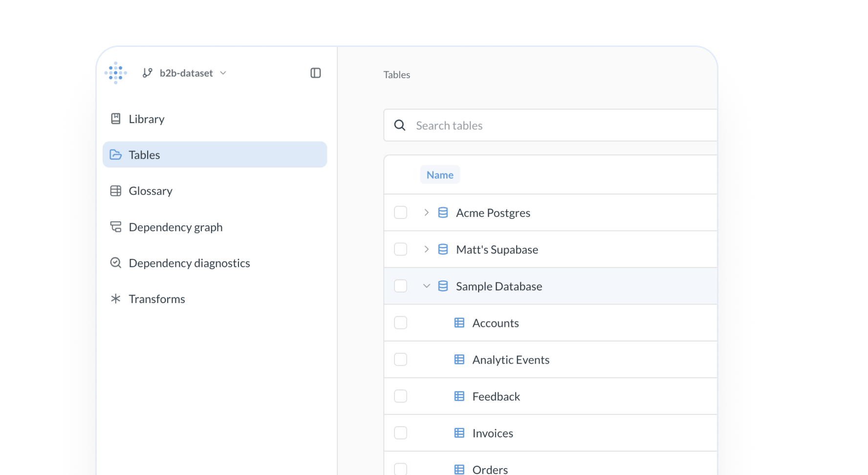Click the Dependency graph icon
This screenshot has width=868, height=475.
tap(116, 227)
